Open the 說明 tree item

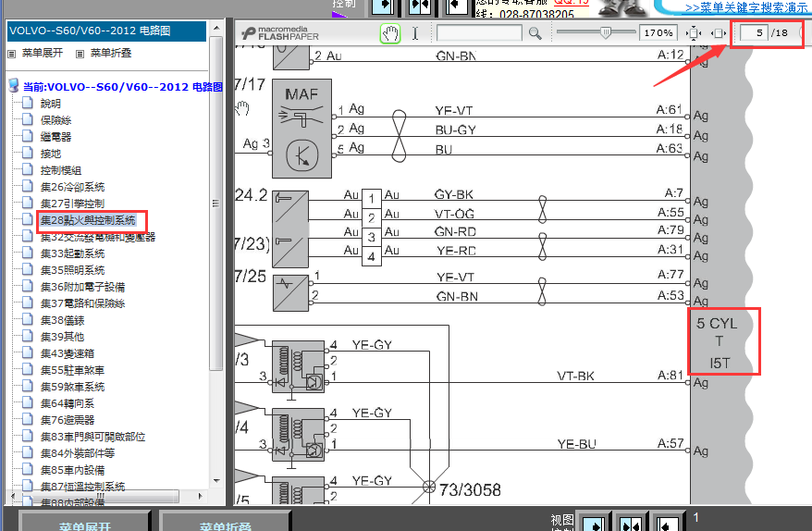(51, 104)
